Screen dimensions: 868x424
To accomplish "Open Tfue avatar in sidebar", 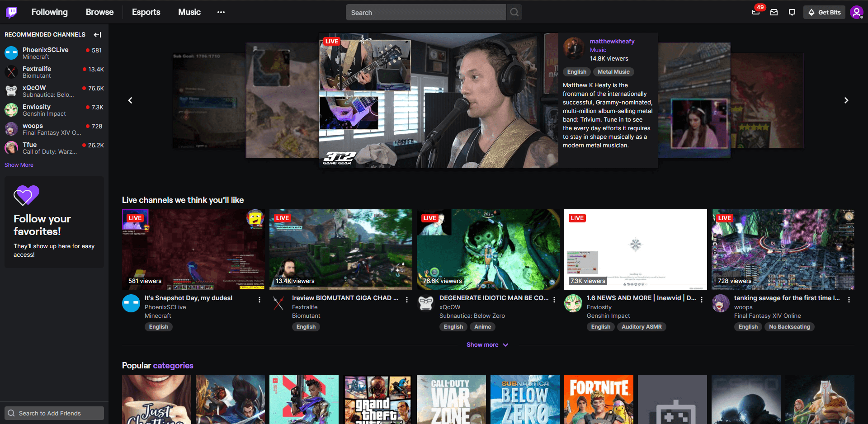I will (x=11, y=148).
